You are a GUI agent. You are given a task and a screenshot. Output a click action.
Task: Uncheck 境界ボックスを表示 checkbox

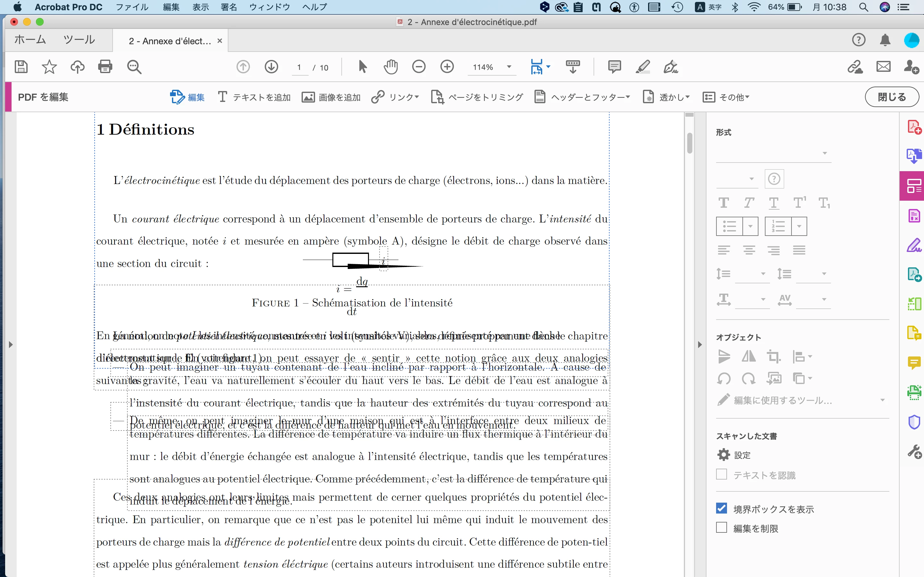(x=721, y=508)
